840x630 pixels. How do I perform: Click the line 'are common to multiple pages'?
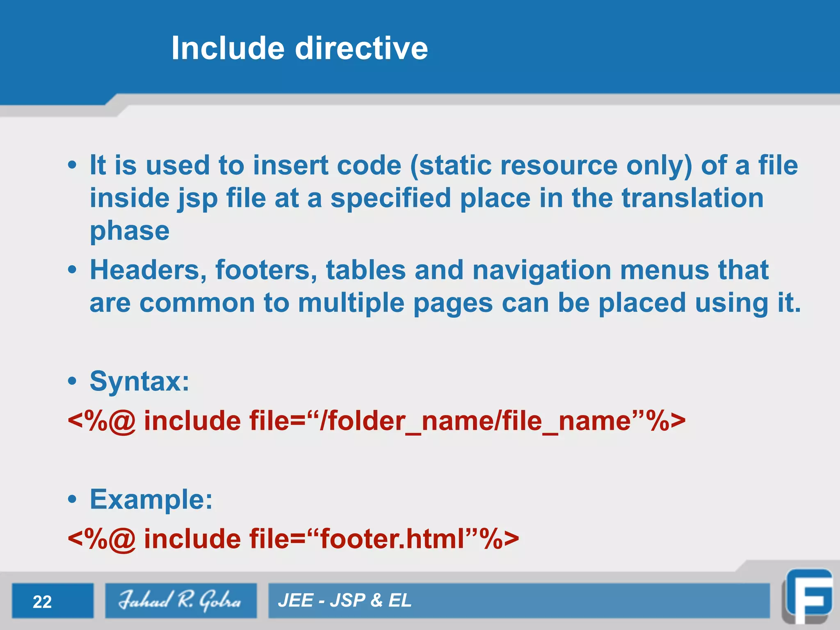(x=445, y=303)
